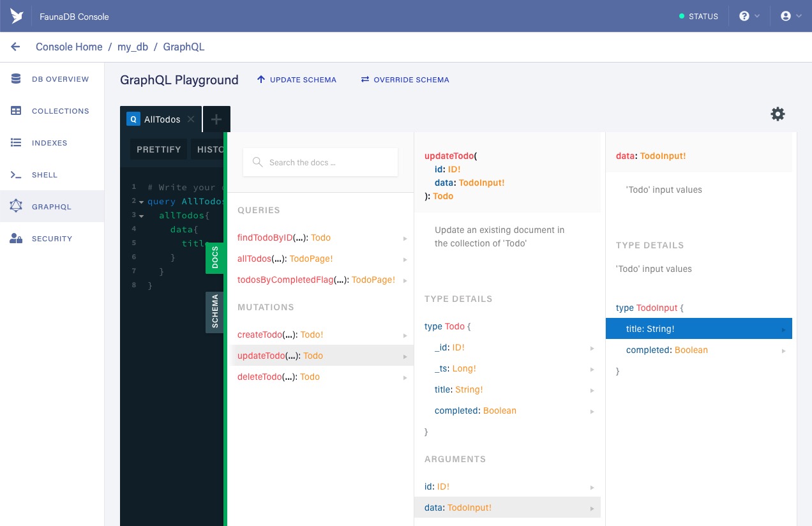Open id: ID! argument details
Viewport: 812px width, 526px height.
[508, 486]
